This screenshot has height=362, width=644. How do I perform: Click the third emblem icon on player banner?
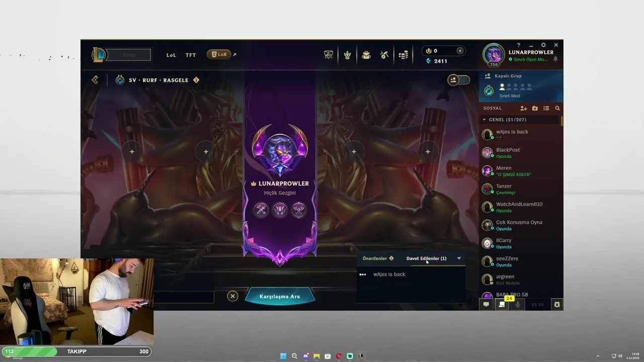tap(299, 210)
